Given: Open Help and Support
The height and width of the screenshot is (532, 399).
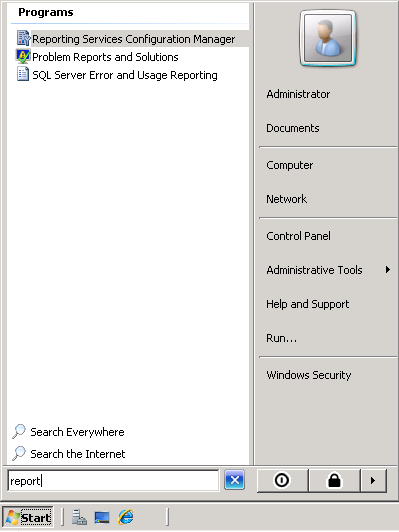Looking at the screenshot, I should click(307, 304).
